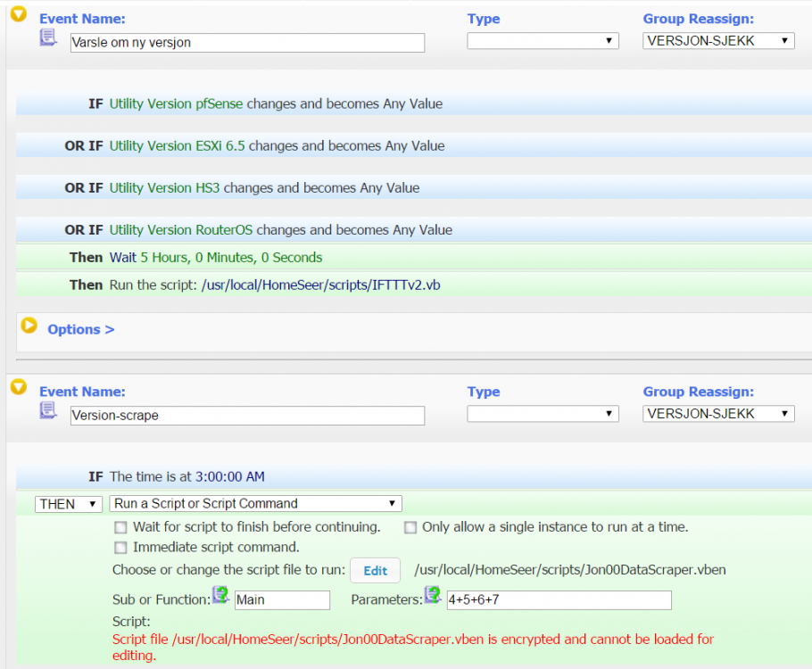Collapse the 'Varsle om ny versjon' event arrow
Image resolution: width=812 pixels, height=669 pixels.
(18, 15)
